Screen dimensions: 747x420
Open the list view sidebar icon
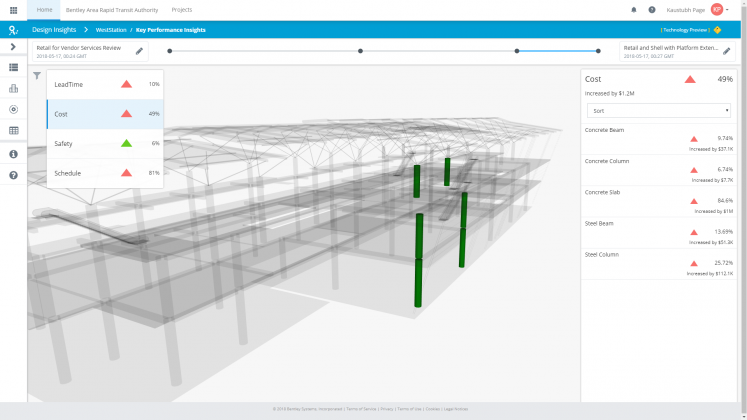pyautogui.click(x=13, y=67)
